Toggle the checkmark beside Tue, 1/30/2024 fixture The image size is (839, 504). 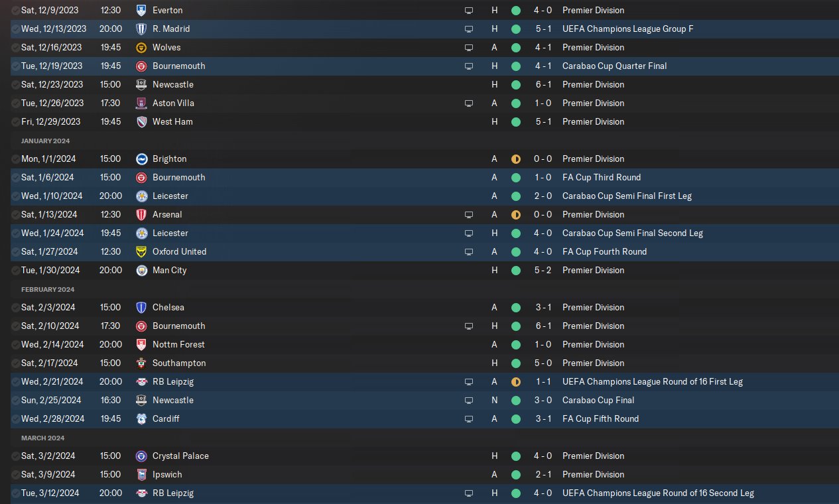pyautogui.click(x=16, y=270)
